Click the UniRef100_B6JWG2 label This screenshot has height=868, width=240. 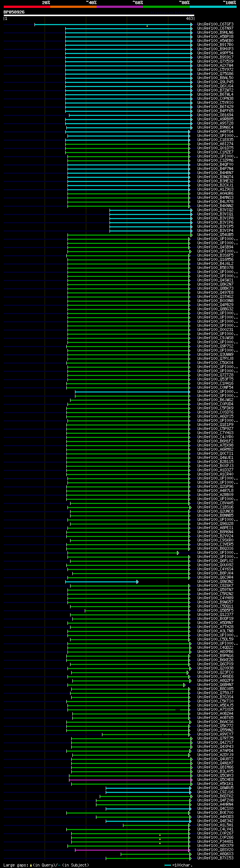[x=215, y=400]
